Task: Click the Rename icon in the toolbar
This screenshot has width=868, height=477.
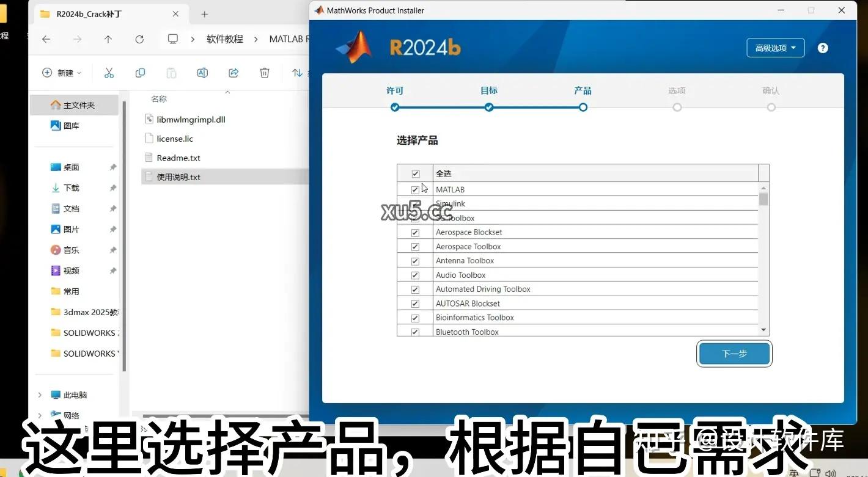Action: 202,73
